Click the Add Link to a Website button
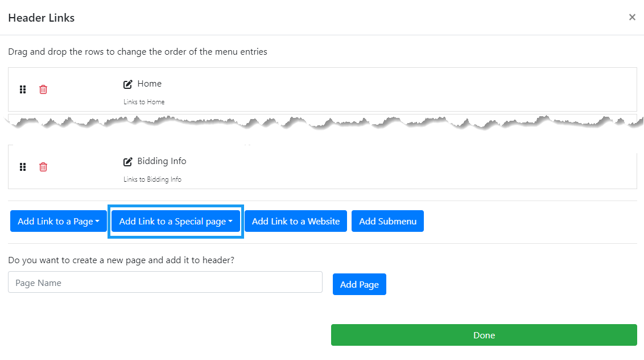644x360 pixels. (296, 222)
